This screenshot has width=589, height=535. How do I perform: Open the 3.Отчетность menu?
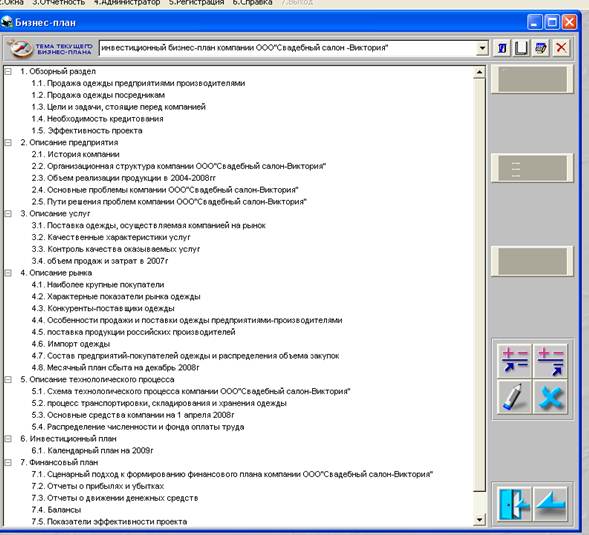[58, 2]
